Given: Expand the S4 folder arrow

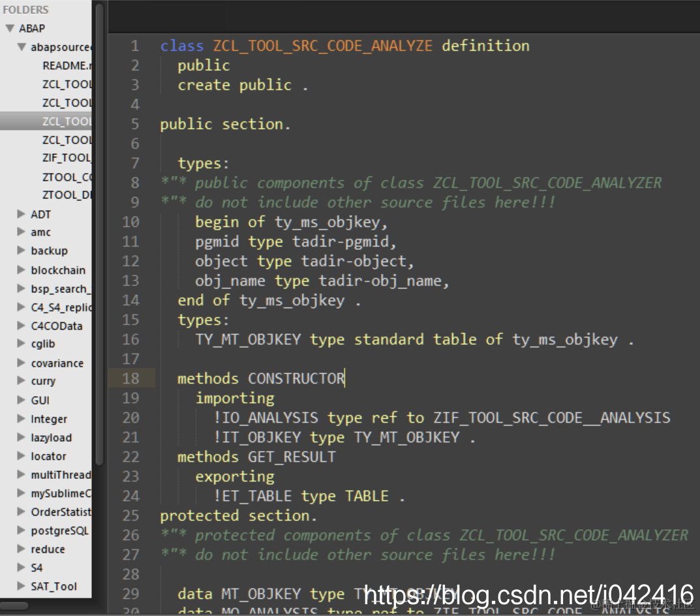Looking at the screenshot, I should point(21,567).
